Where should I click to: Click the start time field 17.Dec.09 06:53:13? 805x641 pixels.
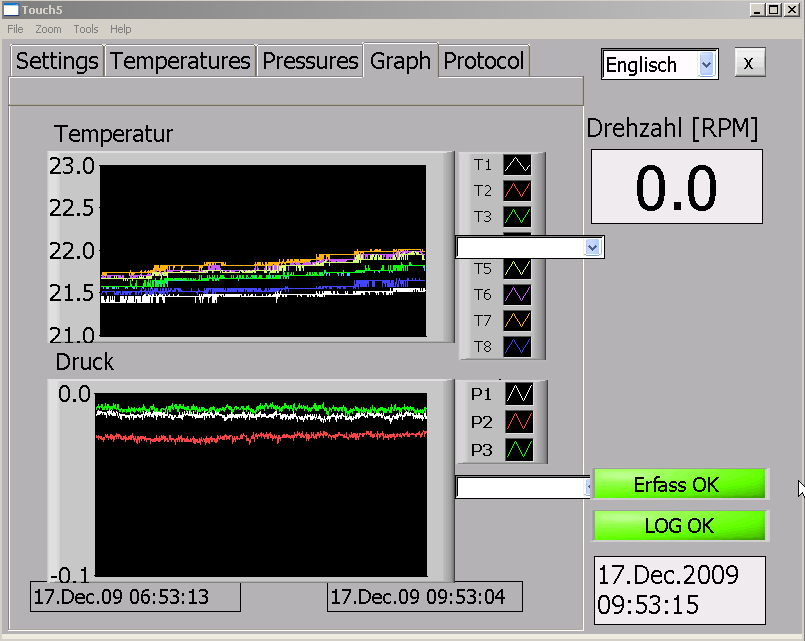(x=136, y=597)
